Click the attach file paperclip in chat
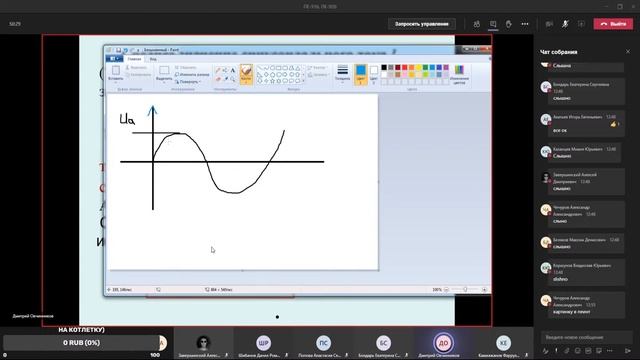This screenshot has height=360, width=640. [567, 351]
